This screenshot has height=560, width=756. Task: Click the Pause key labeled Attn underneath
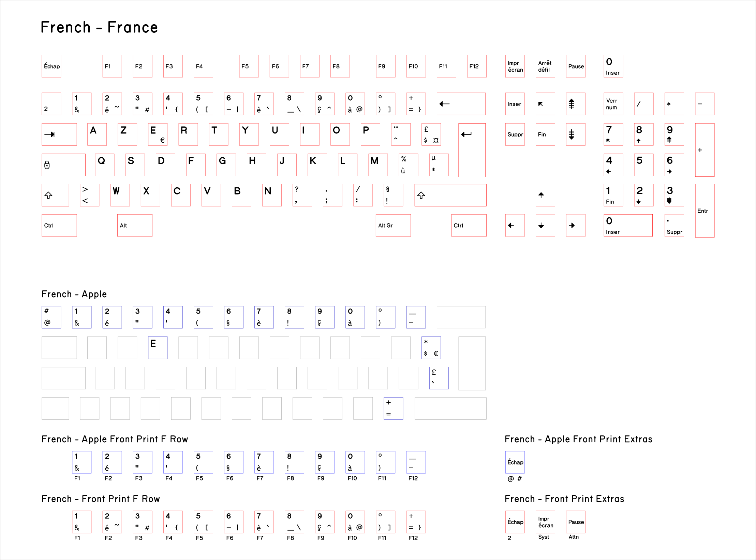576,522
